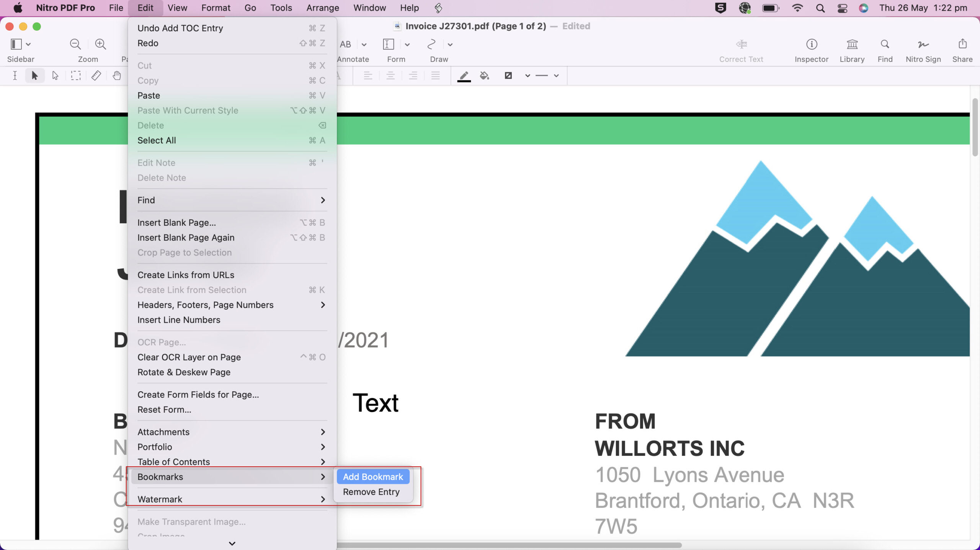
Task: Select the paint bucket fill icon
Action: (x=485, y=76)
